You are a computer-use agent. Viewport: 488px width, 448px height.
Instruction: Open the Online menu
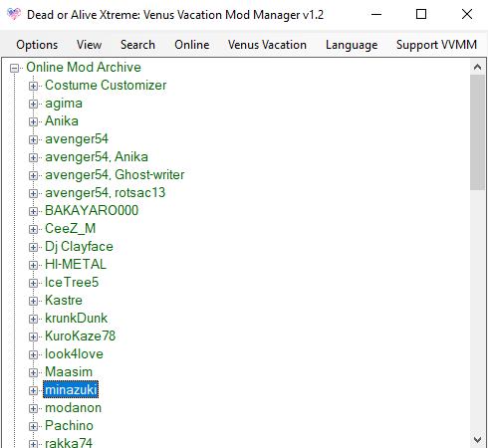click(192, 45)
